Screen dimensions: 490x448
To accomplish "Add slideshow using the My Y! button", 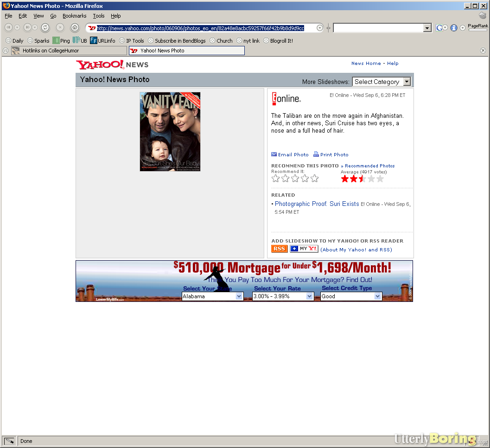I will click(304, 249).
